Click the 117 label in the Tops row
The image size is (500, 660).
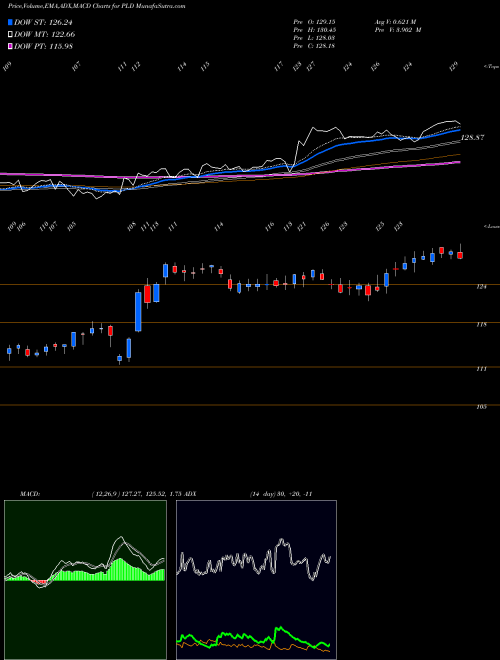[x=279, y=67]
